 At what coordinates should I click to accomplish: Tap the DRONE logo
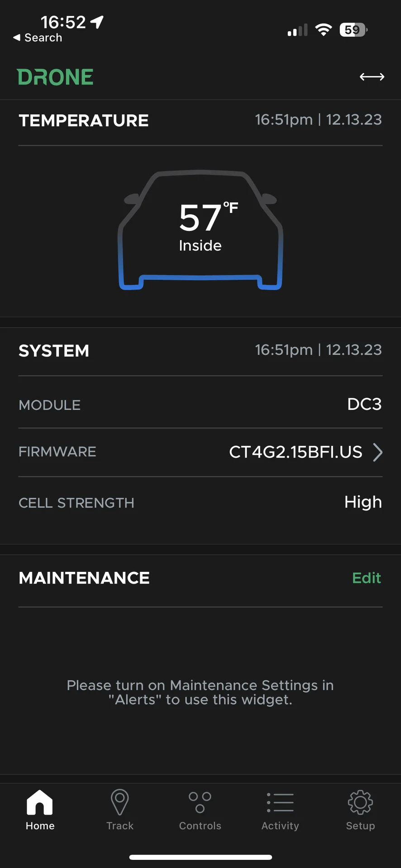coord(55,77)
